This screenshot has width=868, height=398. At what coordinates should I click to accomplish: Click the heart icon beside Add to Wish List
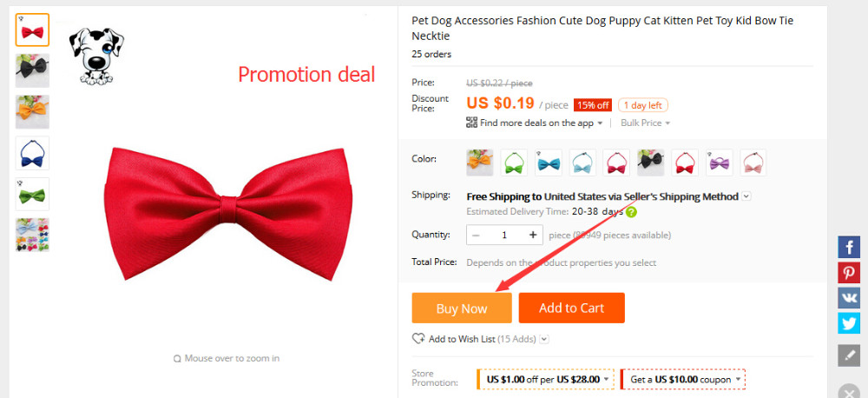(x=418, y=339)
